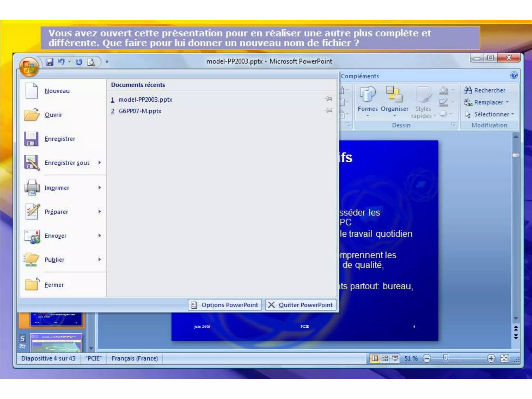Click the Help question mark icon
The width and height of the screenshot is (532, 399).
pyautogui.click(x=514, y=75)
